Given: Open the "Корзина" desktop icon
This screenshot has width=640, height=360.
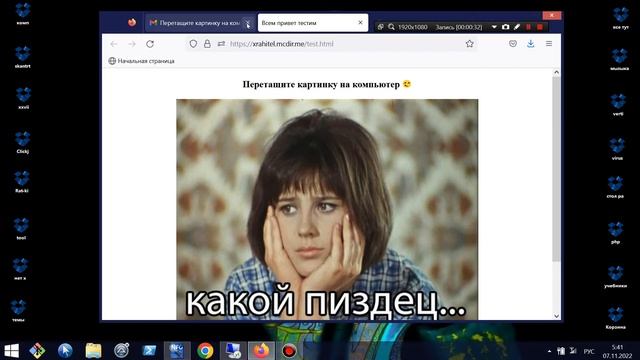Looking at the screenshot, I should coord(616,318).
